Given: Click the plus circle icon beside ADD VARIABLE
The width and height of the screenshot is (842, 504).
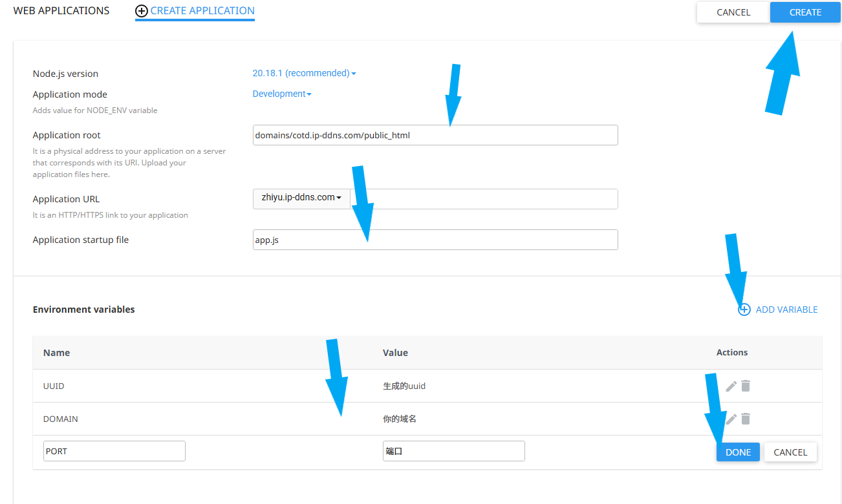Looking at the screenshot, I should coord(744,310).
